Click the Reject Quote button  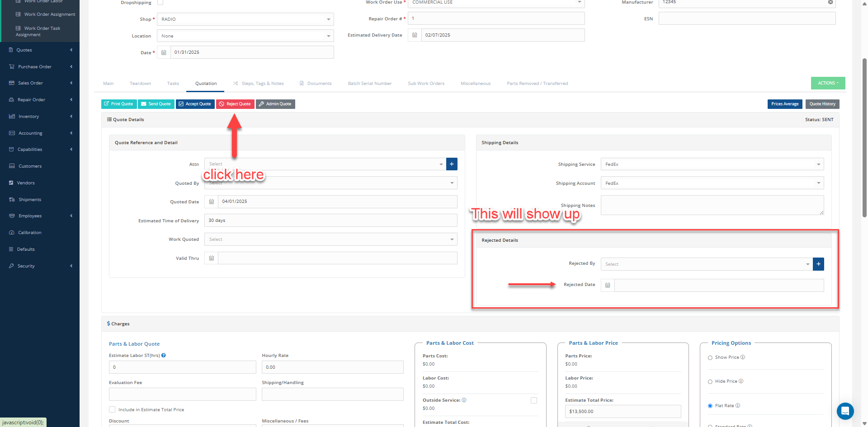point(235,104)
